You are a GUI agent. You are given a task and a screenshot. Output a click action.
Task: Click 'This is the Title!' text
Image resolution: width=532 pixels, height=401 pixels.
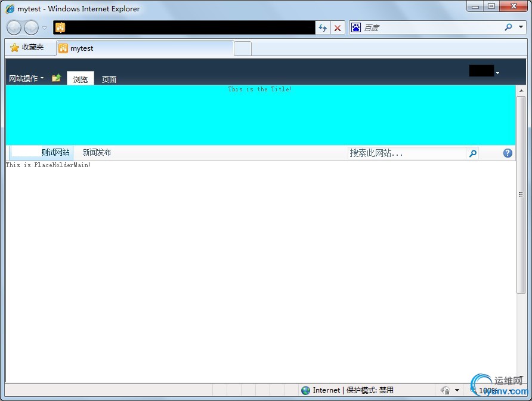tap(260, 90)
